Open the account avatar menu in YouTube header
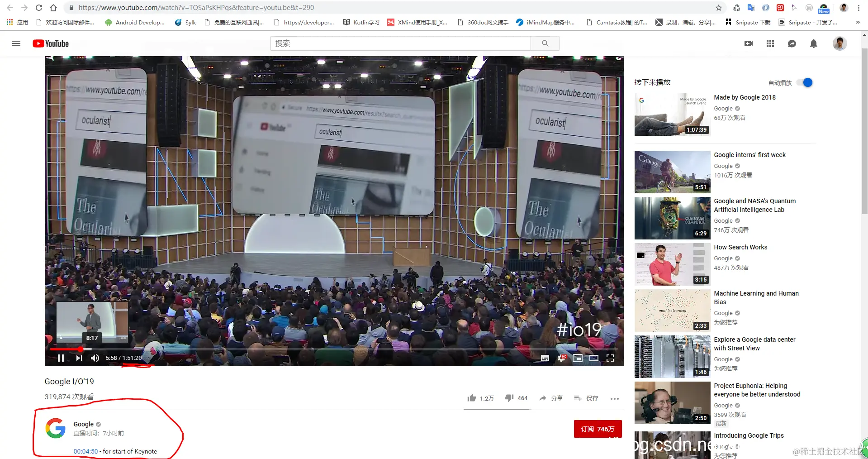The height and width of the screenshot is (459, 868). click(840, 43)
